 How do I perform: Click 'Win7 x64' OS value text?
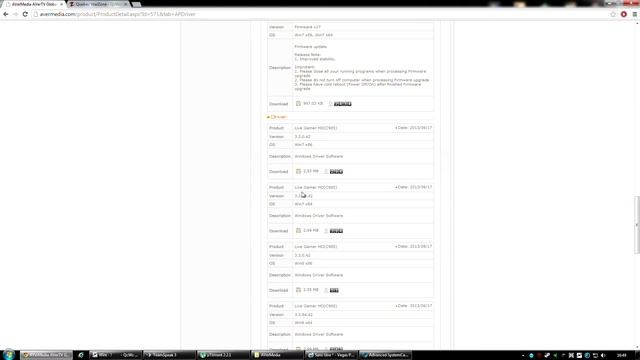(303, 204)
